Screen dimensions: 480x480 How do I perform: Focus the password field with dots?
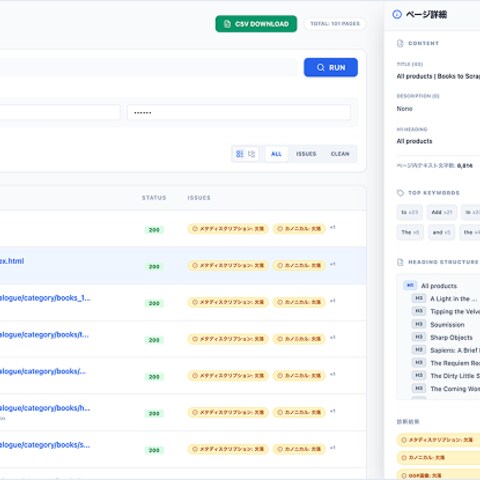239,113
